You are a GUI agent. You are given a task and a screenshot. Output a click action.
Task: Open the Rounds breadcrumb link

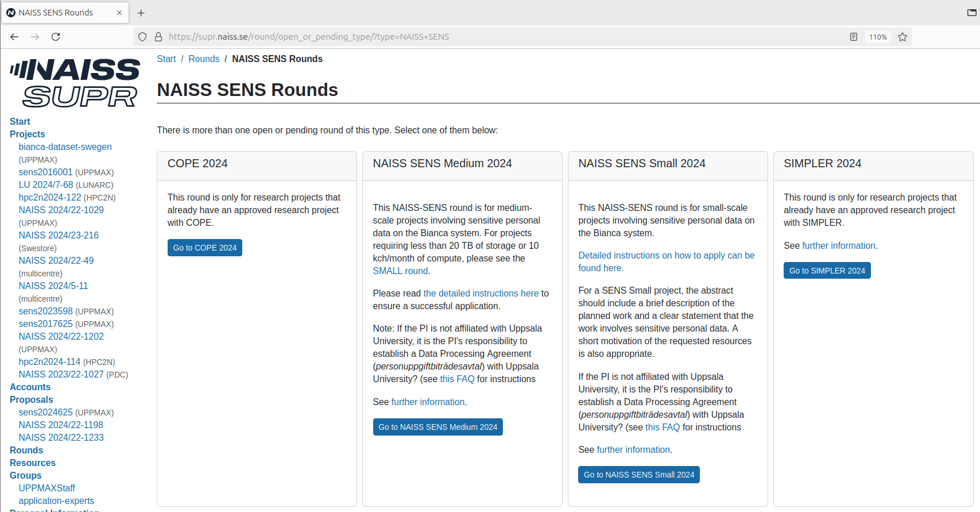(x=204, y=59)
